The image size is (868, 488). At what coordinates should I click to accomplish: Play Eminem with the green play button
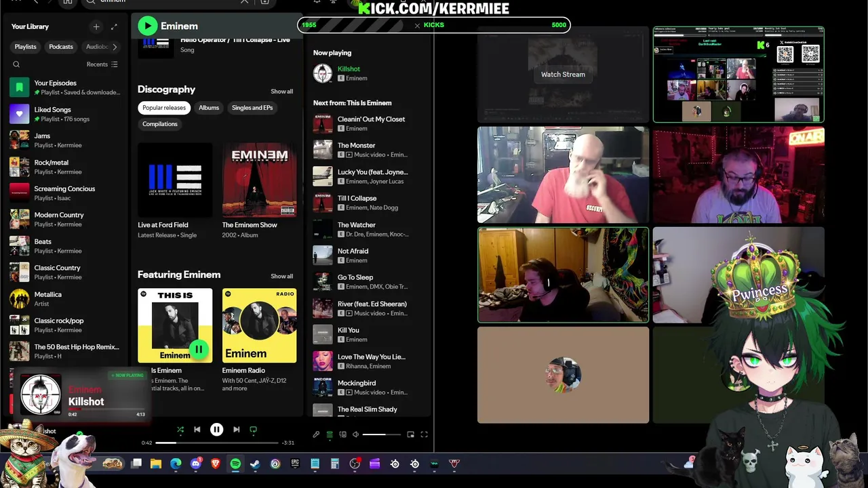(147, 26)
